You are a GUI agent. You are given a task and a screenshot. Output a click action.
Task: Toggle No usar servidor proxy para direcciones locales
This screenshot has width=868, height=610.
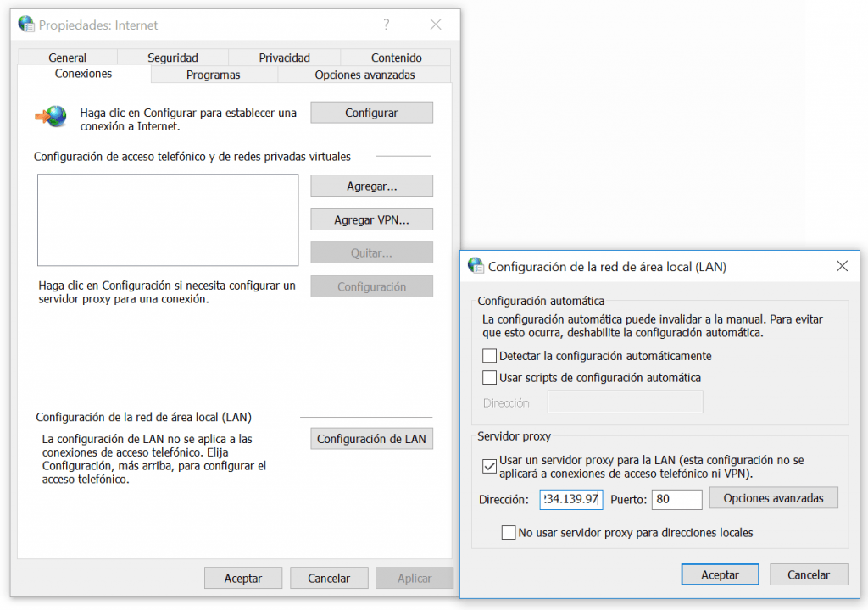click(509, 533)
